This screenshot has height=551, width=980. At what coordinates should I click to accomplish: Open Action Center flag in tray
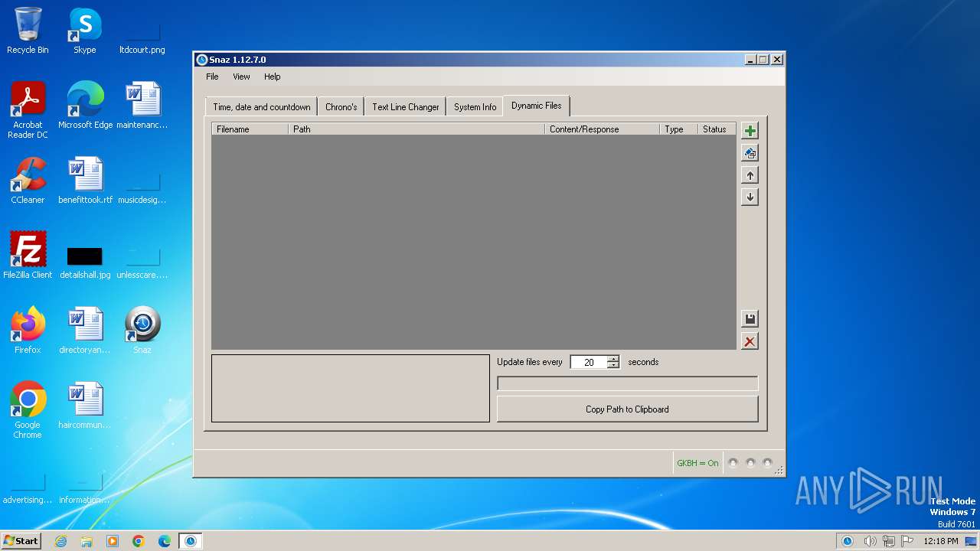[x=906, y=541]
